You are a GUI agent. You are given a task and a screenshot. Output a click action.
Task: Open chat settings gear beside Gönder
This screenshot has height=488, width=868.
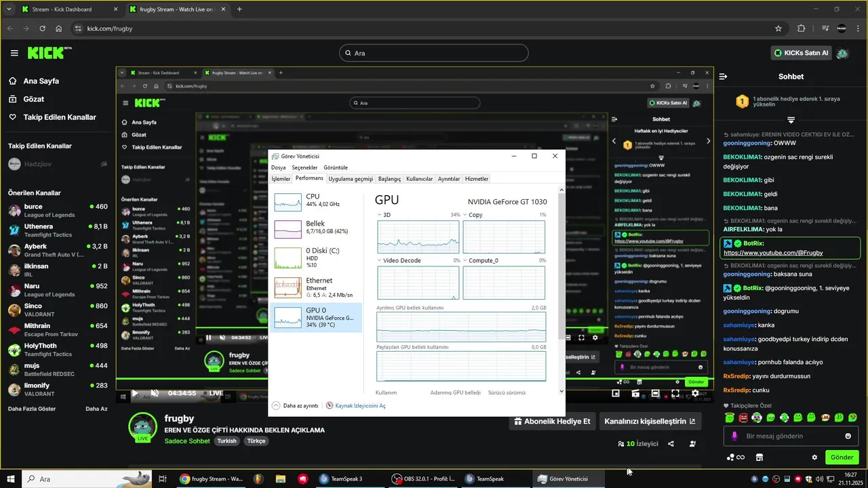tap(814, 457)
